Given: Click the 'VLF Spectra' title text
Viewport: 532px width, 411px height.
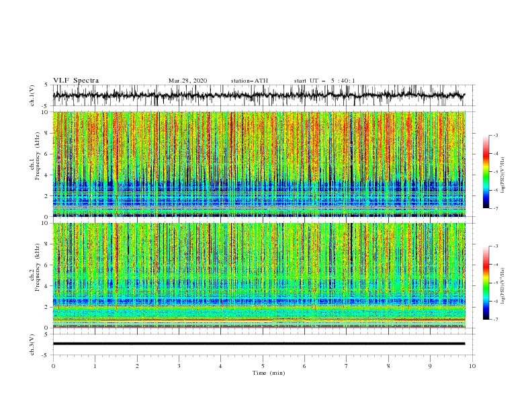Looking at the screenshot, I should point(76,81).
